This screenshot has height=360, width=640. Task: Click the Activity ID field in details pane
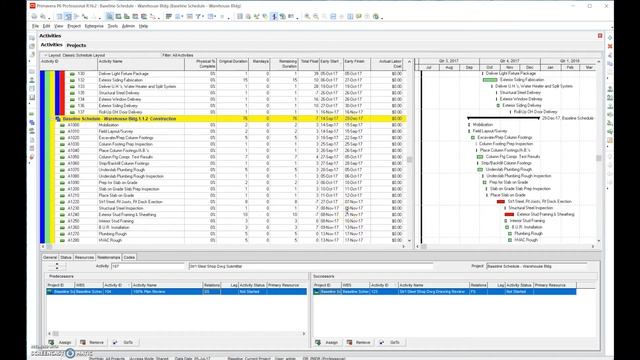coord(147,266)
